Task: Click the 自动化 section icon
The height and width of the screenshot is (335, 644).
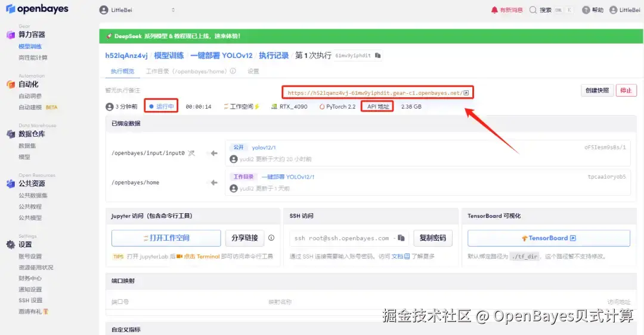Action: [11, 84]
